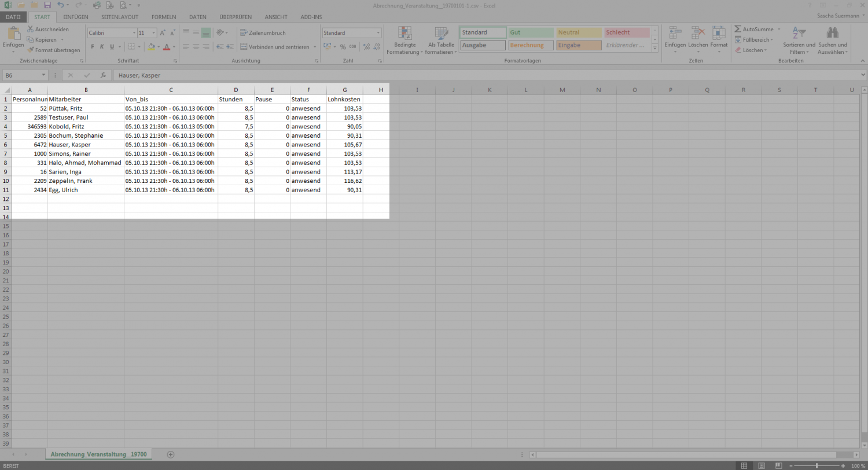Viewport: 868px width, 470px height.
Task: Toggle italic formatting (K)
Action: pos(102,47)
